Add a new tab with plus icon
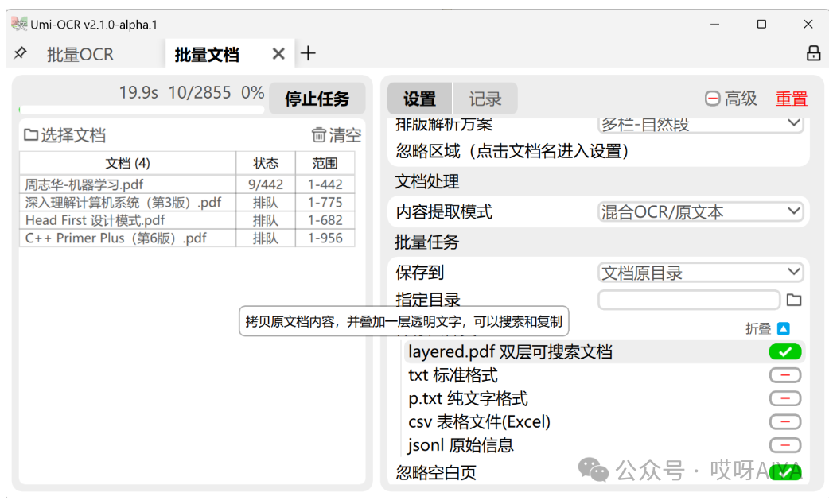Viewport: 829px width, 504px height. click(x=308, y=53)
